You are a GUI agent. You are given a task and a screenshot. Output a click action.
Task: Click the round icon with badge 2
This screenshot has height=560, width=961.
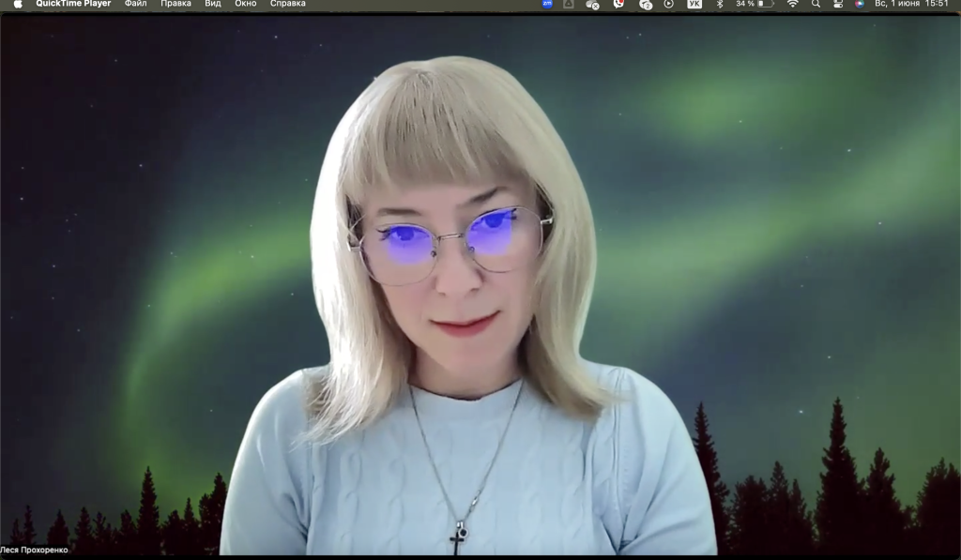pos(646,5)
